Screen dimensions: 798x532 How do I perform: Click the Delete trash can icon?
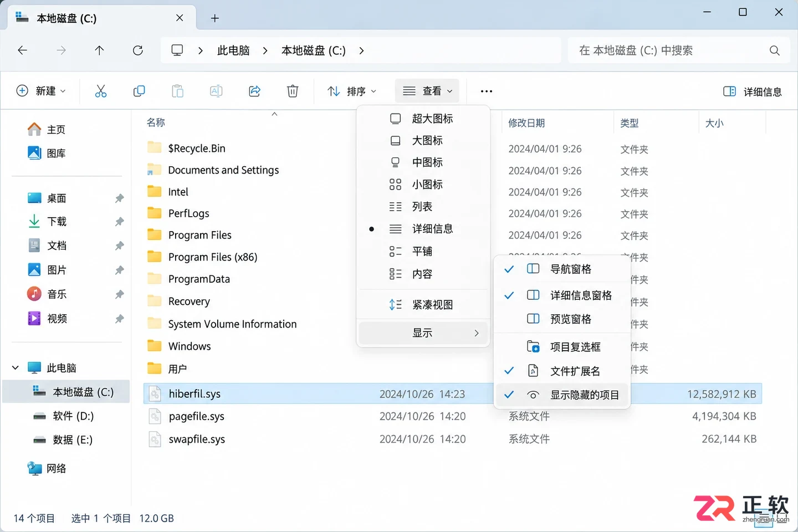293,91
